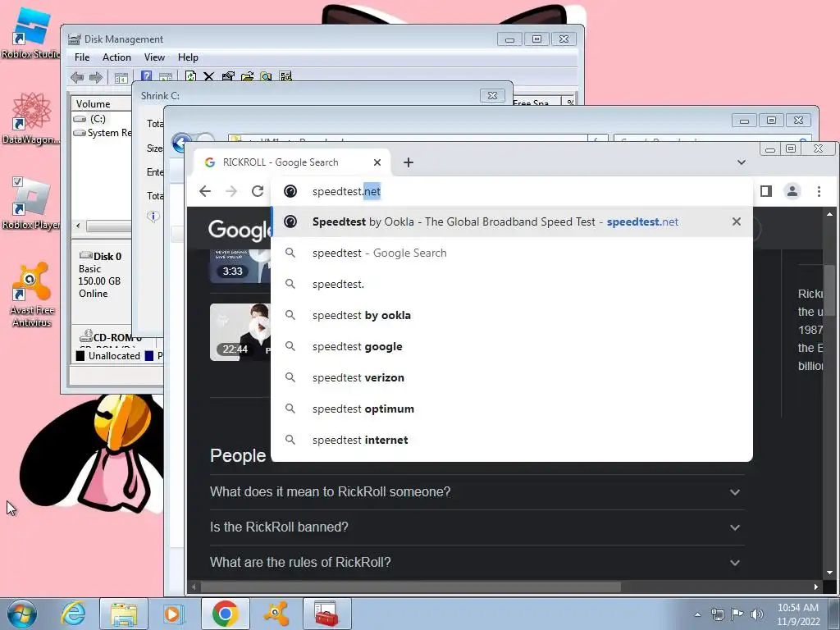Open Windows Start menu

21,614
